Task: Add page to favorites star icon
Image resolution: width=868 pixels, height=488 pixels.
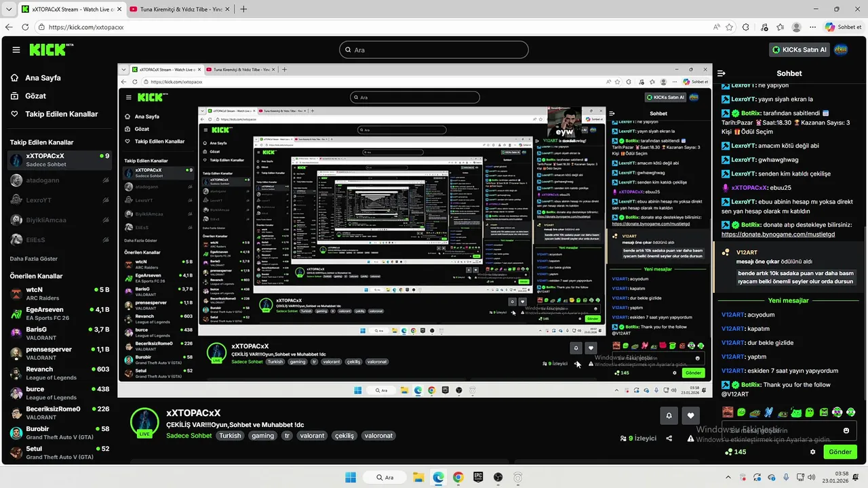Action: 730,27
